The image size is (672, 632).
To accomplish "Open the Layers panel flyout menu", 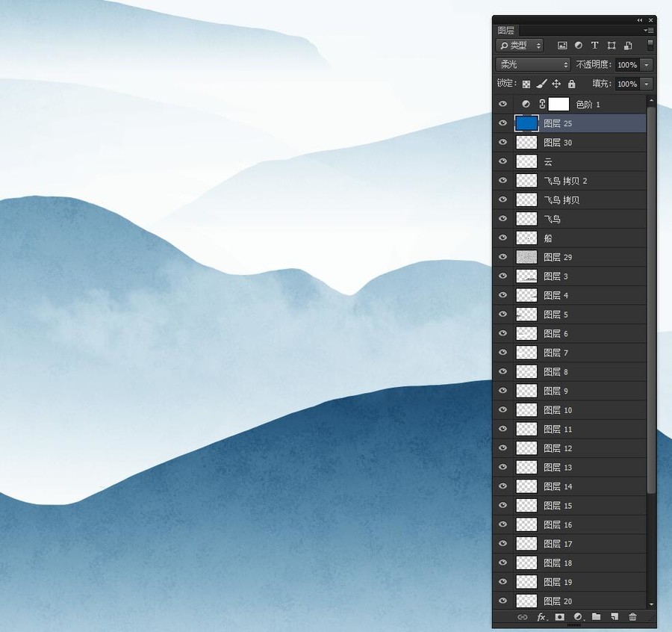I will coord(649,31).
